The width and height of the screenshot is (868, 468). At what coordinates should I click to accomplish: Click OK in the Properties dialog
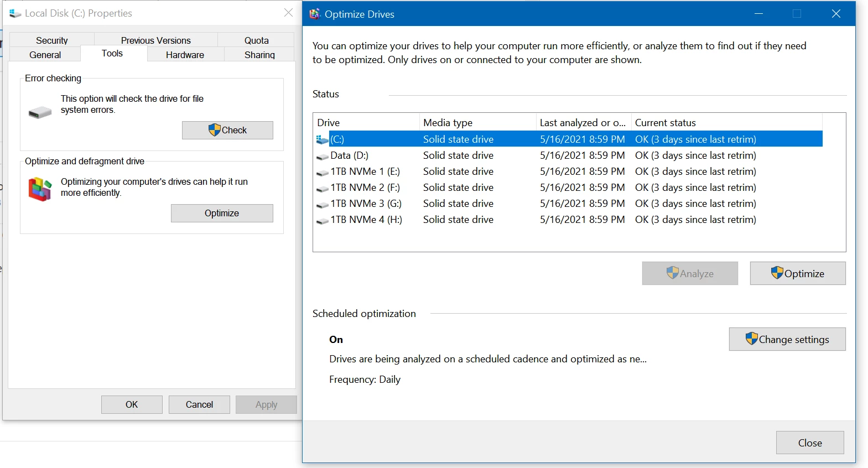point(132,404)
